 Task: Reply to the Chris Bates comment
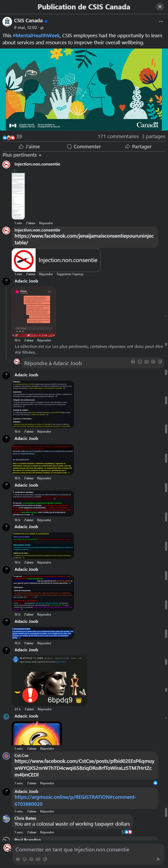click(47, 832)
